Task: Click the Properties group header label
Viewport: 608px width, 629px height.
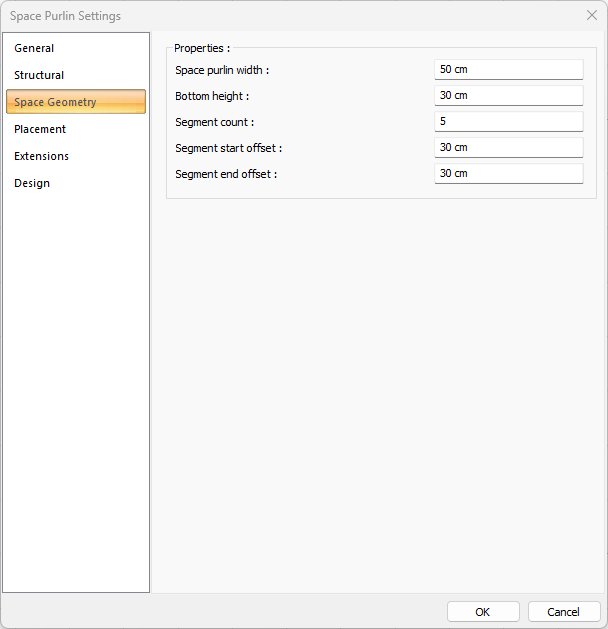Action: pyautogui.click(x=201, y=48)
